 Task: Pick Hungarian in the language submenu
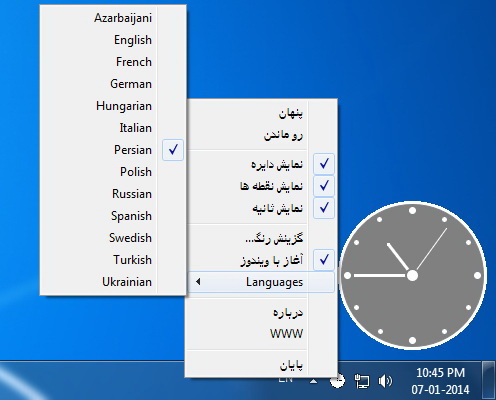tap(113, 106)
